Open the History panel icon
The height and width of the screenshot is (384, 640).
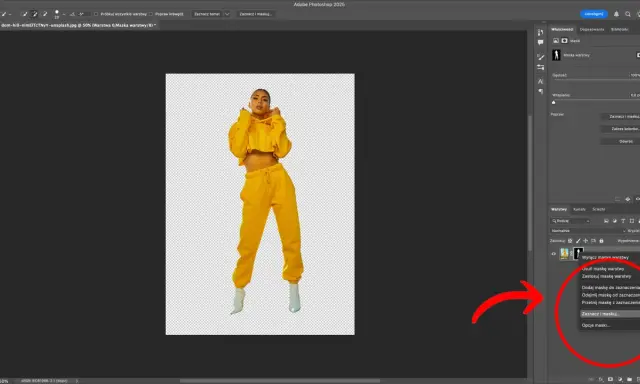540,33
